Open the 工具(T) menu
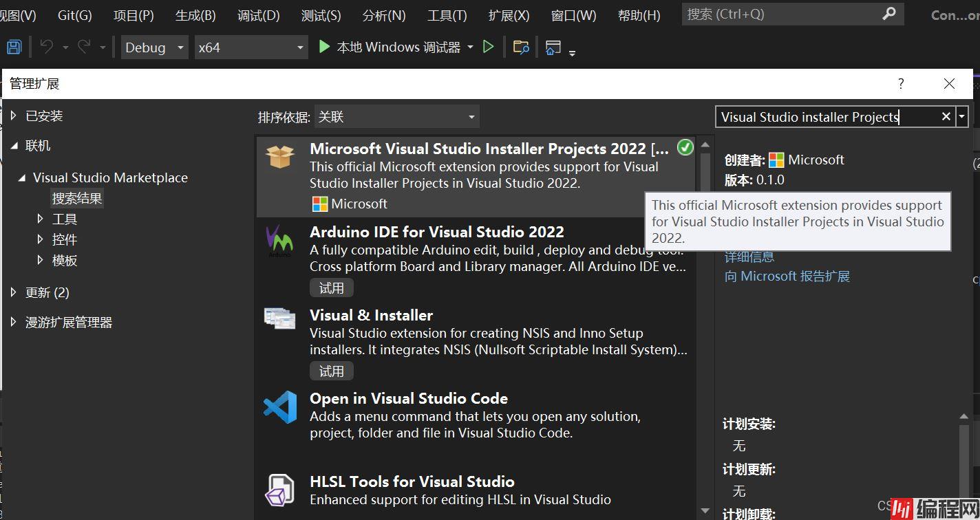The image size is (980, 520). point(447,15)
